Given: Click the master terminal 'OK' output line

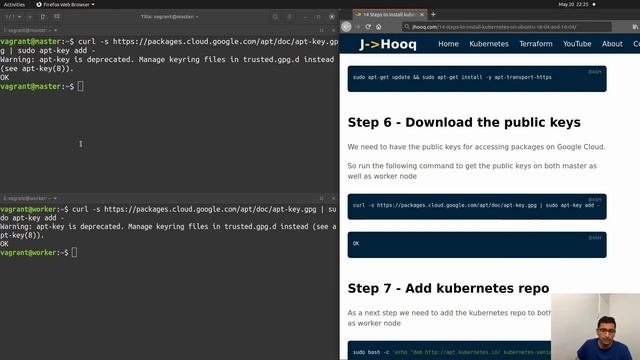Looking at the screenshot, I should [x=4, y=78].
